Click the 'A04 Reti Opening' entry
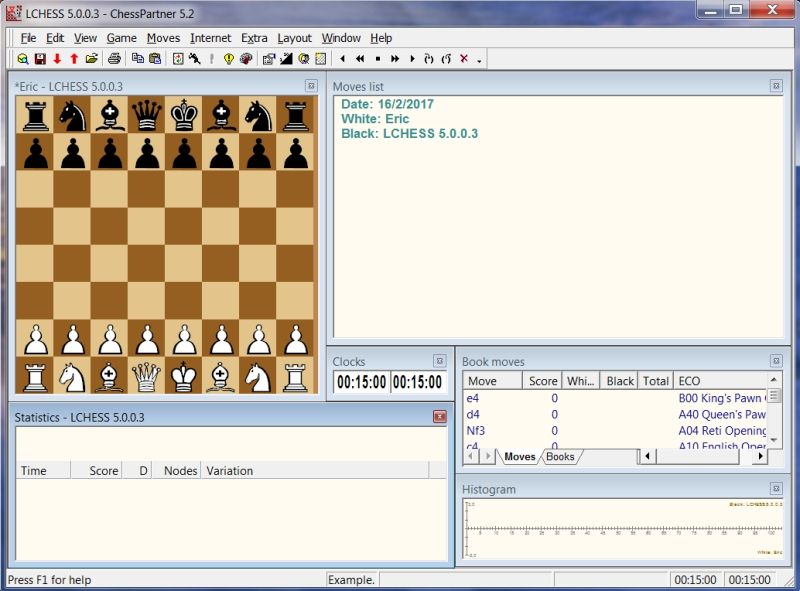The height and width of the screenshot is (591, 800). pos(722,431)
